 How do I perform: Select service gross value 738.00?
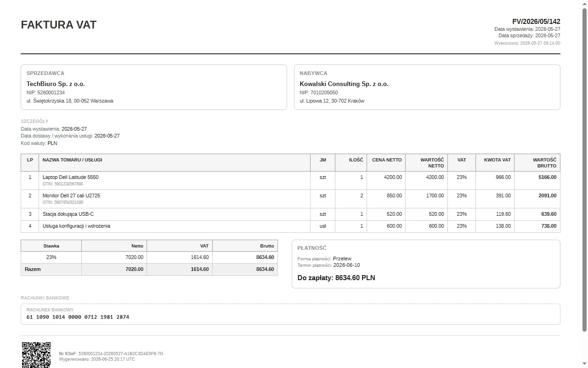[x=549, y=226]
